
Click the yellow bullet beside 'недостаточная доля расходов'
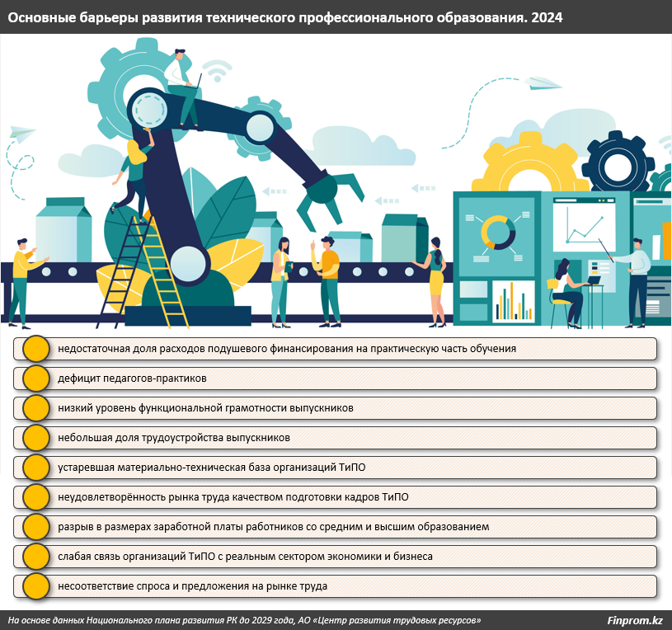coord(36,349)
